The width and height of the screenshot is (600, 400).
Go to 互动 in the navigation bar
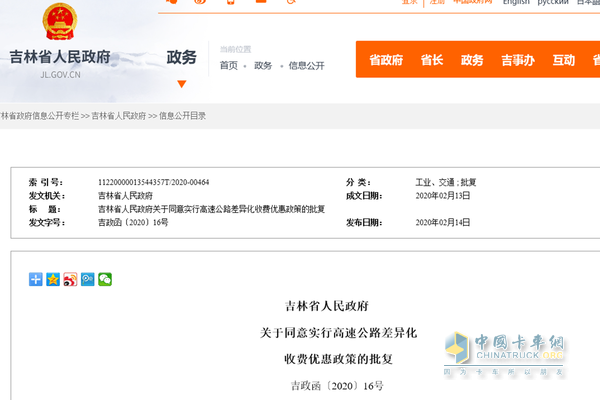click(563, 60)
